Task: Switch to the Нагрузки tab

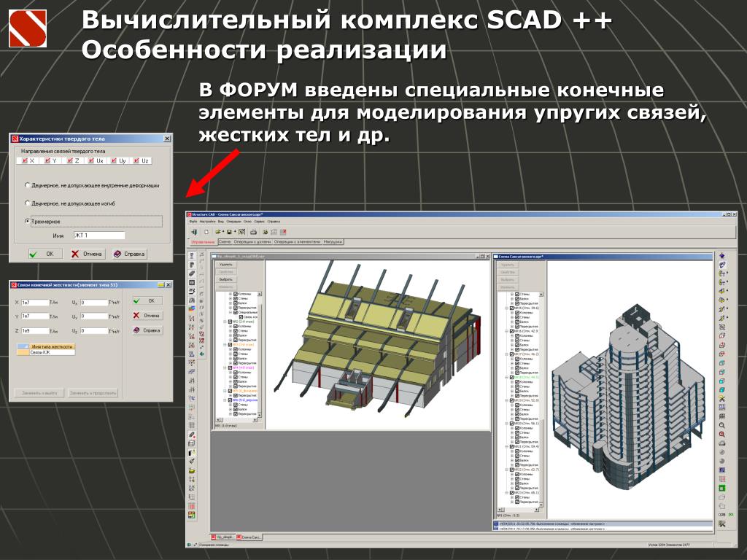Action: coord(333,242)
